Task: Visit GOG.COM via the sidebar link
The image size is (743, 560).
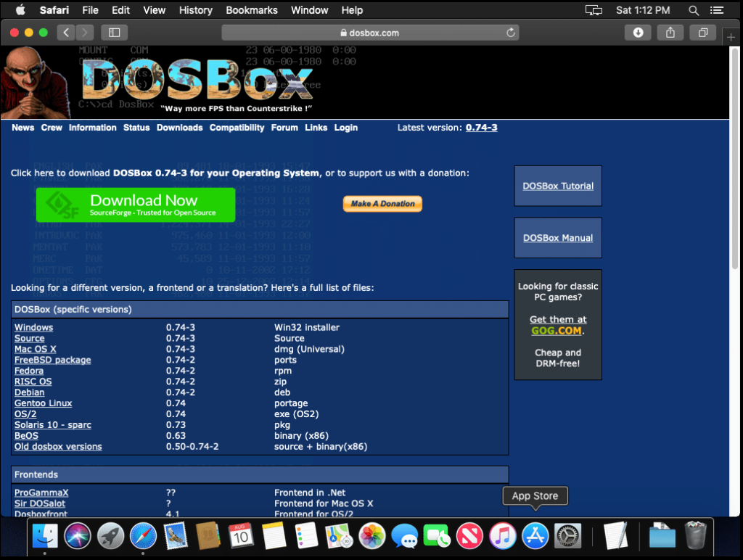Action: [557, 330]
